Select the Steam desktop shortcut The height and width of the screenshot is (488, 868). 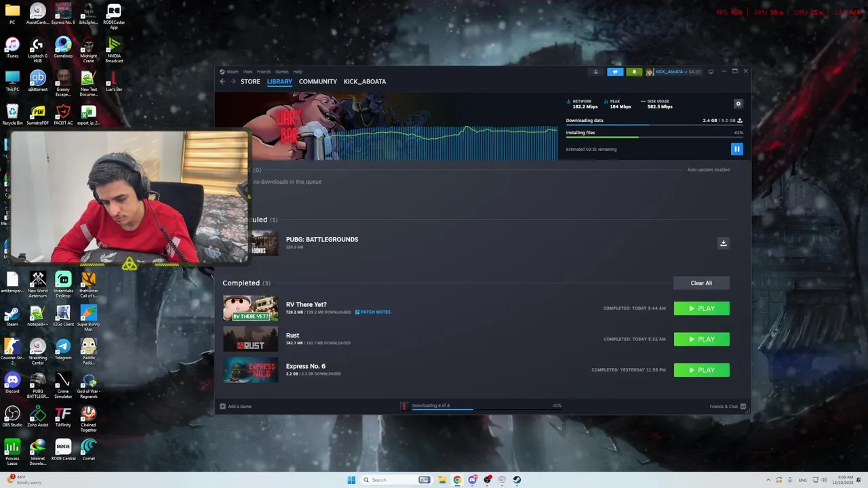click(x=12, y=316)
